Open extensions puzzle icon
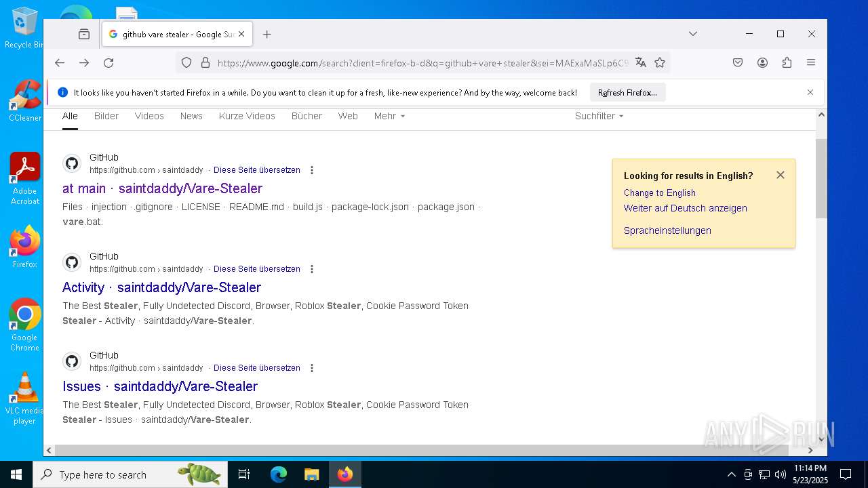This screenshot has width=868, height=488. coord(787,62)
